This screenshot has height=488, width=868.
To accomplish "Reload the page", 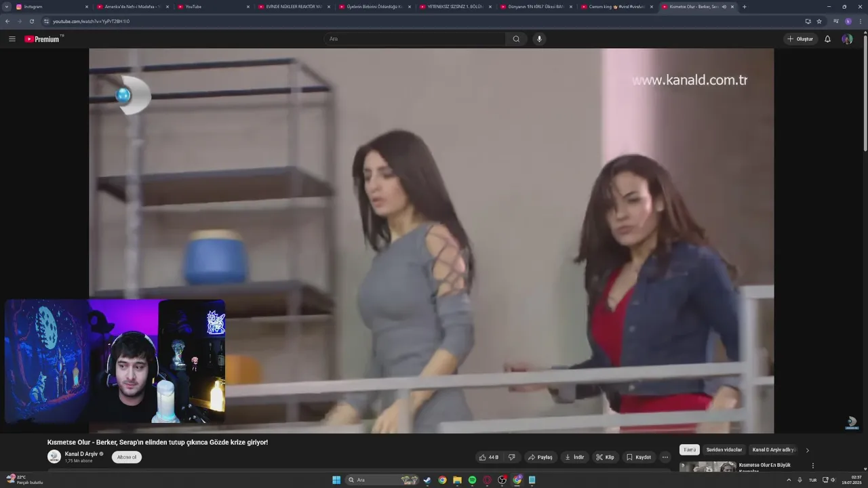I will (x=31, y=21).
